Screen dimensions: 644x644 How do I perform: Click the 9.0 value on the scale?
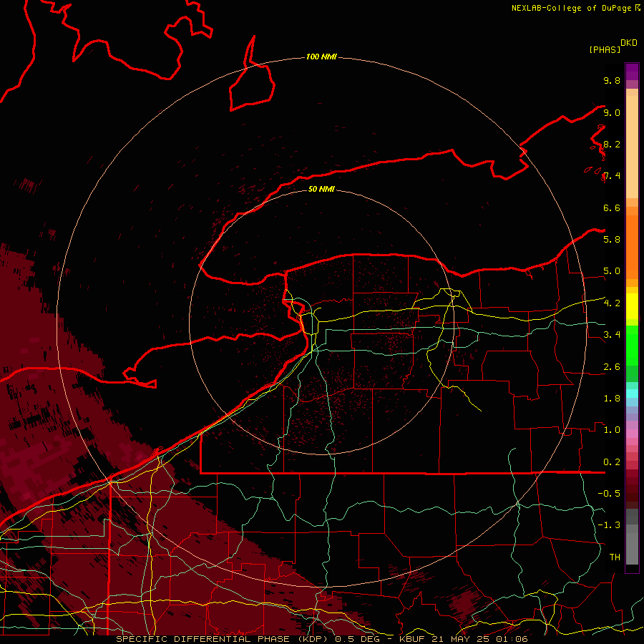[612, 112]
